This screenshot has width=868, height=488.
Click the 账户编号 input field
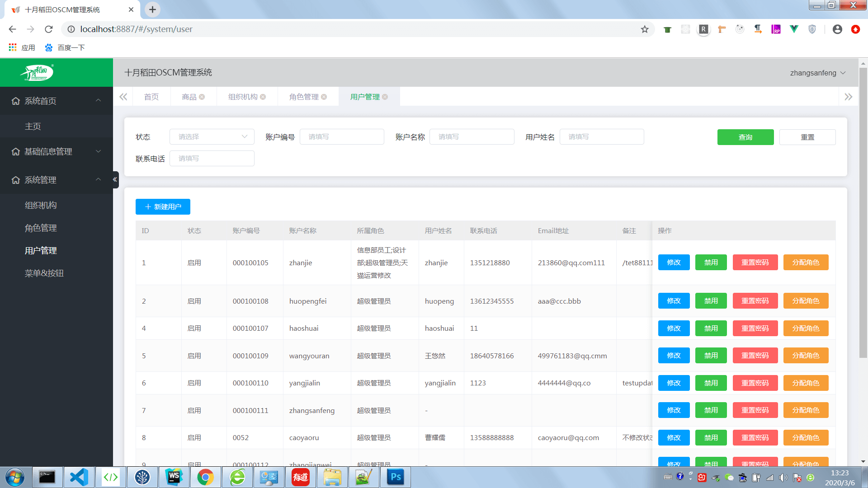pos(342,136)
